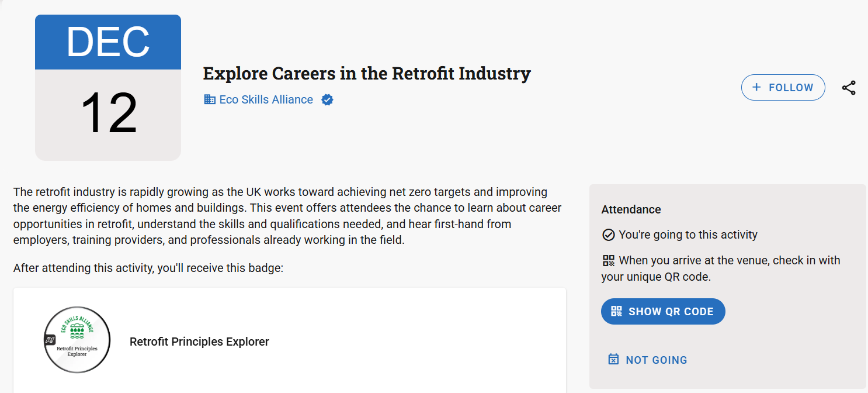Click the QR icon beside check-in instructions
Screen dimensions: 868x393
(x=609, y=261)
